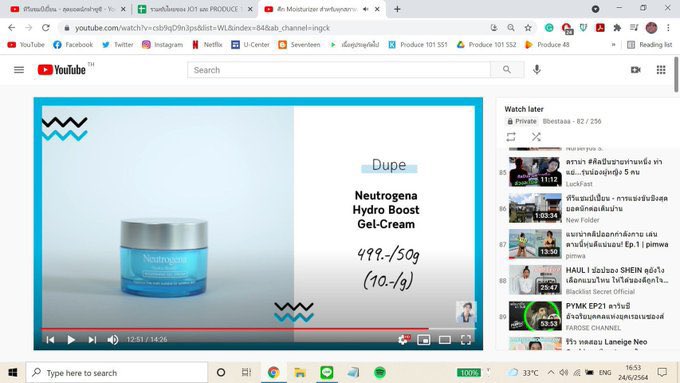
Task: Open browser zoom magnifier icon
Action: (x=511, y=28)
